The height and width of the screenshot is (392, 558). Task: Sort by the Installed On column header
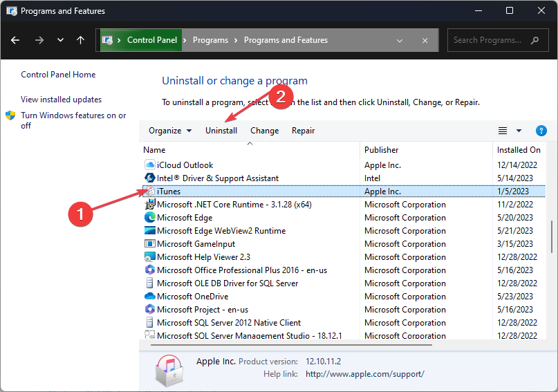(519, 150)
